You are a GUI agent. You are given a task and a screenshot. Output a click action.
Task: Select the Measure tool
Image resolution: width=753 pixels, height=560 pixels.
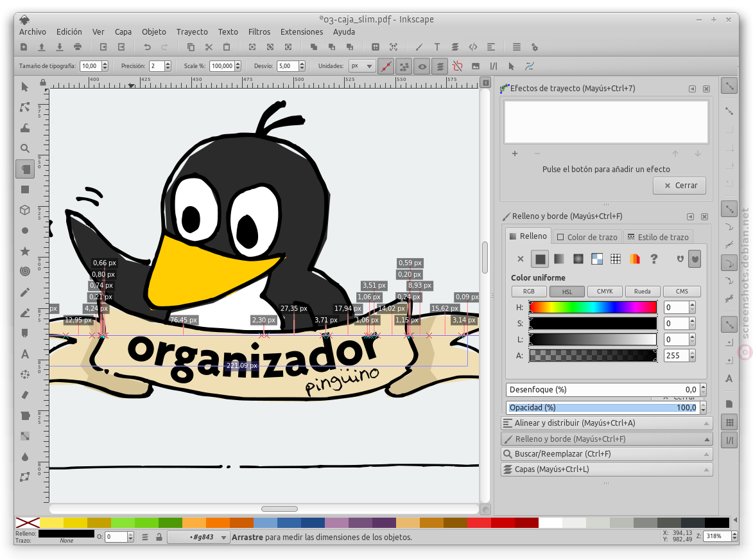[x=25, y=169]
